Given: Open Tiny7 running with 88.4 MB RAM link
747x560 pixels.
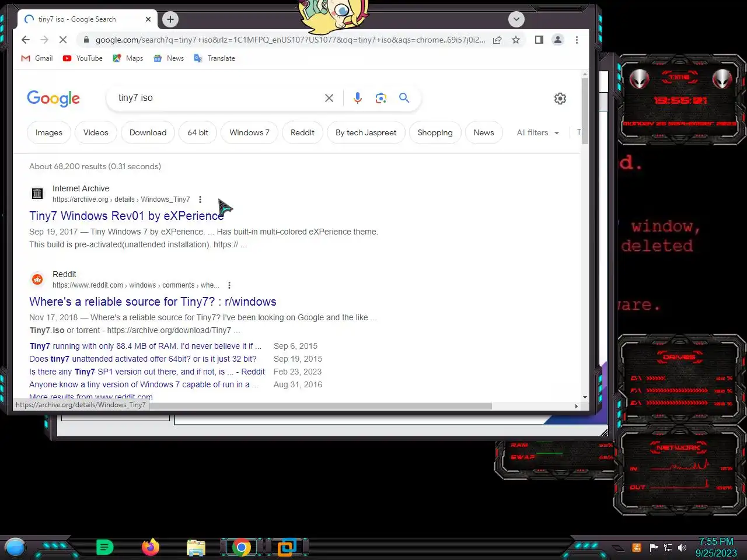Looking at the screenshot, I should pyautogui.click(x=145, y=346).
